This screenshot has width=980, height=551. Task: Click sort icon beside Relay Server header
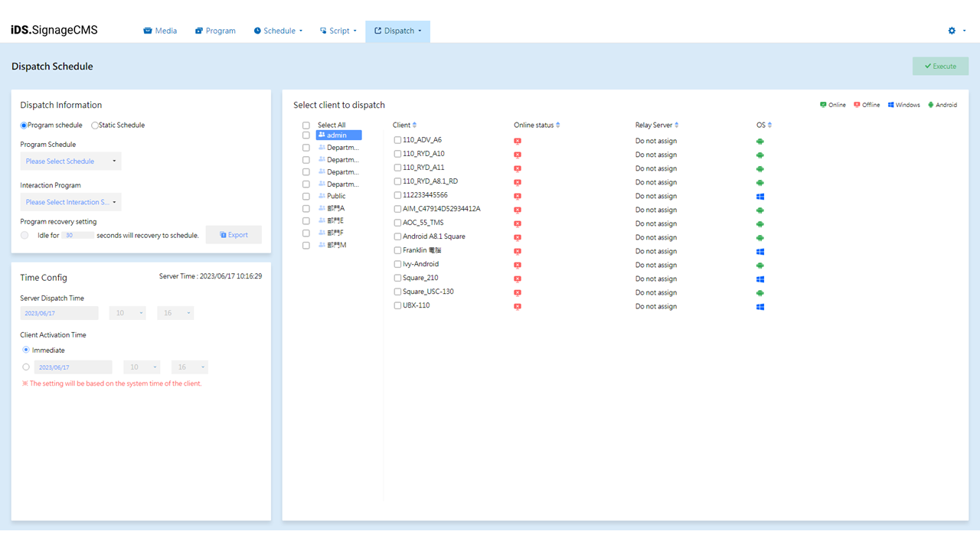coord(677,126)
